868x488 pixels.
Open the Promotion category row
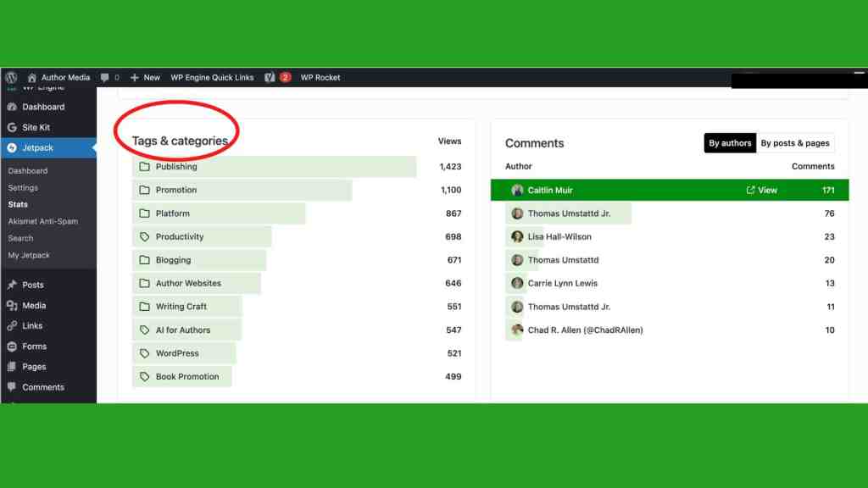tap(298, 190)
